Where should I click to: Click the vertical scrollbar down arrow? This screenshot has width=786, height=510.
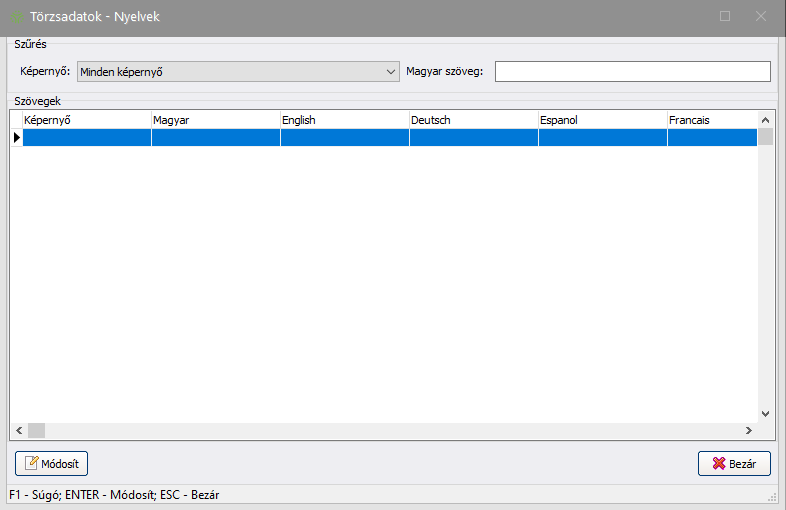click(765, 413)
